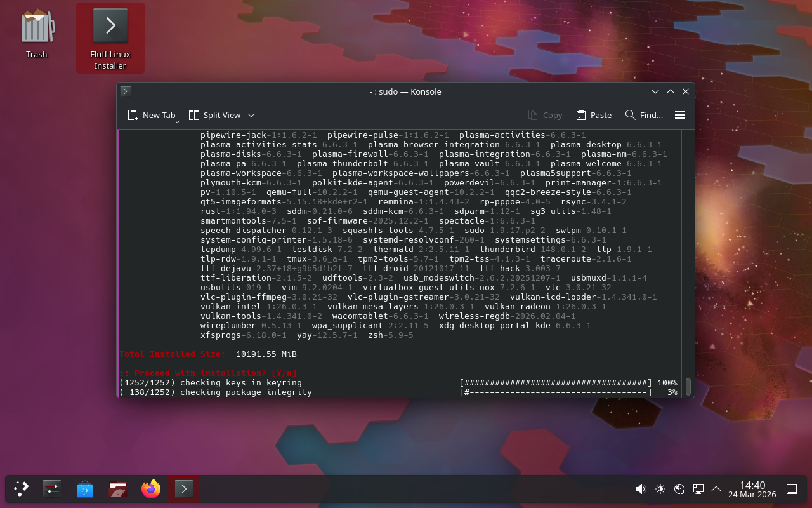The image size is (812, 508).
Task: Launch System Settings from the taskbar
Action: (52, 488)
